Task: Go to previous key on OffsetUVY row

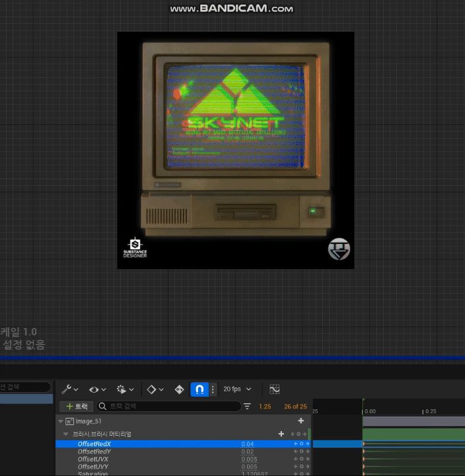Action: tap(296, 467)
